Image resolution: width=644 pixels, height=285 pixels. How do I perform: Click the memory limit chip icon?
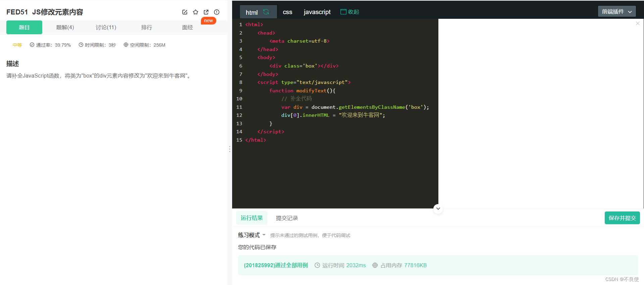click(126, 45)
